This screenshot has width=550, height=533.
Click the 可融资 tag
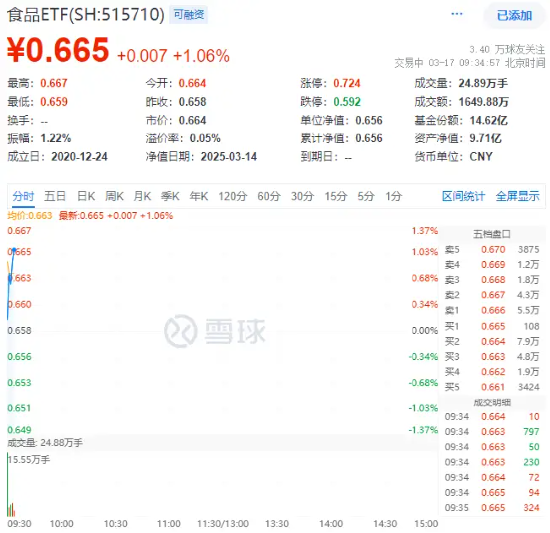(x=189, y=15)
